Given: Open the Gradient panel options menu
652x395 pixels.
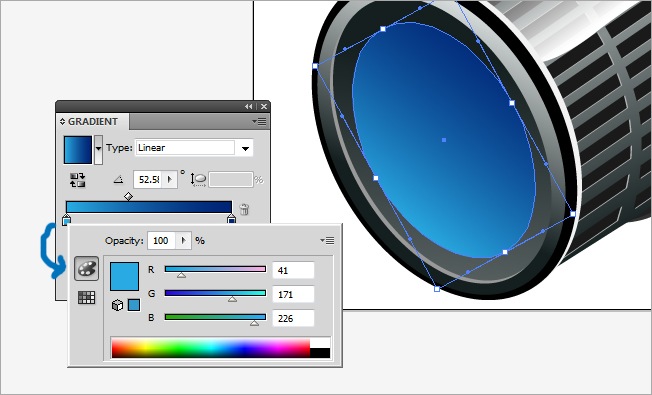Looking at the screenshot, I should (259, 121).
